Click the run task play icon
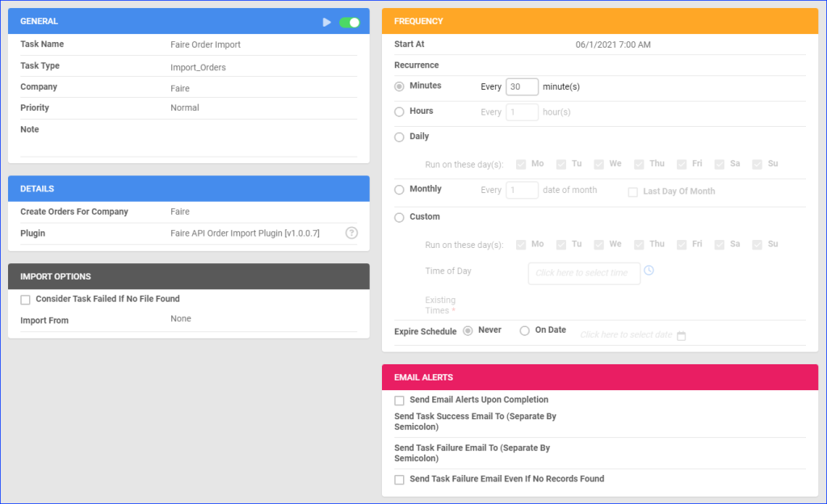The height and width of the screenshot is (504, 827). [326, 22]
